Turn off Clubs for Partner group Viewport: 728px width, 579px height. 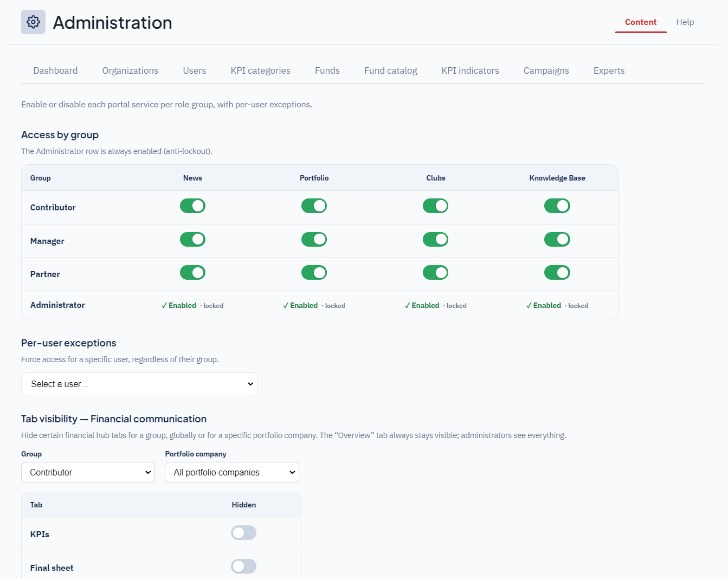435,273
